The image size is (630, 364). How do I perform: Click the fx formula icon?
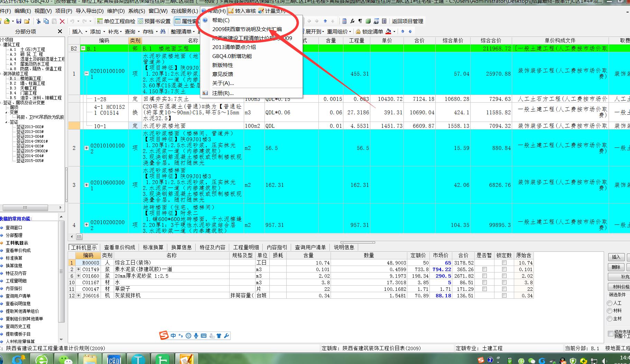pyautogui.click(x=352, y=21)
